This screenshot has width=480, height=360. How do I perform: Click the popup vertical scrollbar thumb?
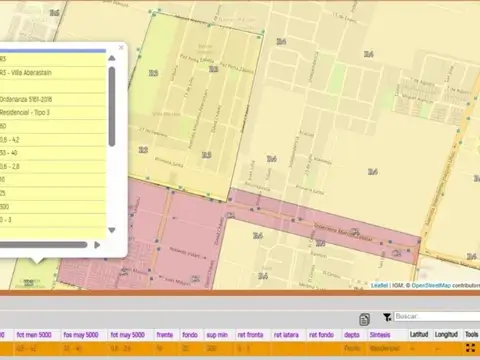coord(112,107)
